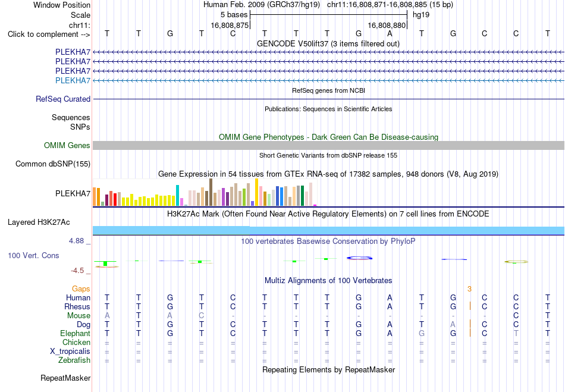The width and height of the screenshot is (565, 392).
Task: Click the 4.88 upper PhyloP scale value
Action: click(76, 241)
